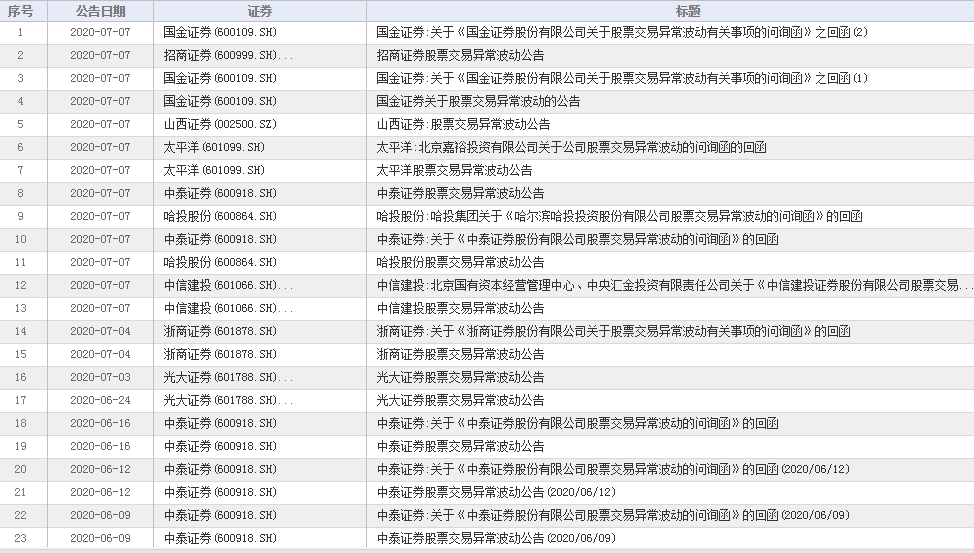Select security cell 山西证券(002500.SZ)
This screenshot has height=553, width=974.
click(220, 124)
